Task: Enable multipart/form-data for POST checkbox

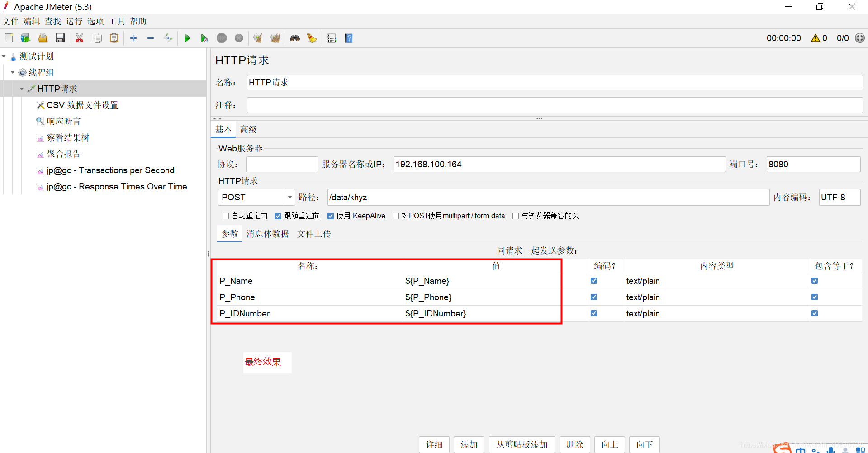Action: (x=396, y=216)
